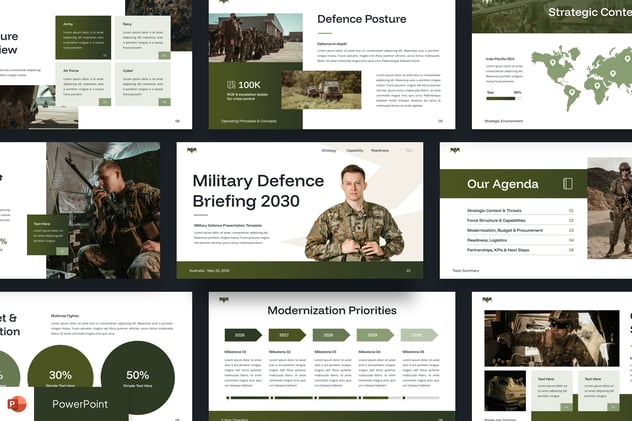Viewport: 632px width, 421px height.
Task: Click the eagle emblem on the agenda slide
Action: coord(457,150)
